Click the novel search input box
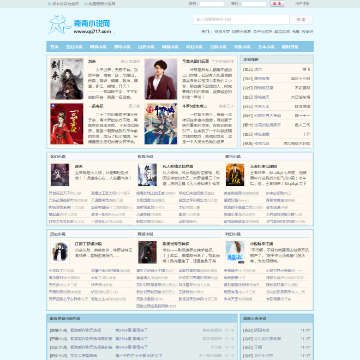360x360 pixels. [x=241, y=19]
